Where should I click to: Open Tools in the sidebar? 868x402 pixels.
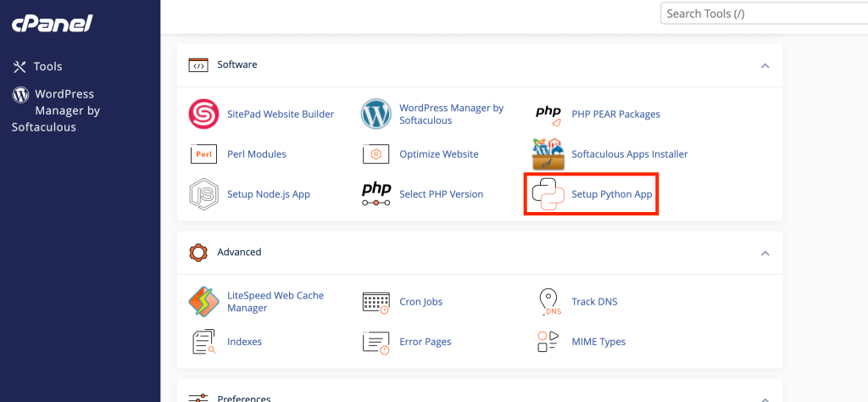(47, 66)
